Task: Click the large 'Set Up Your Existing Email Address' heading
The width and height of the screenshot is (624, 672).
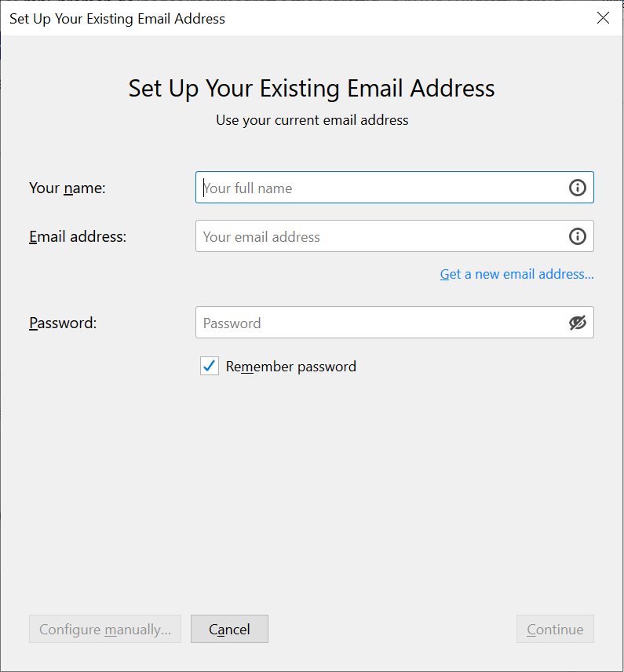Action: 312,89
